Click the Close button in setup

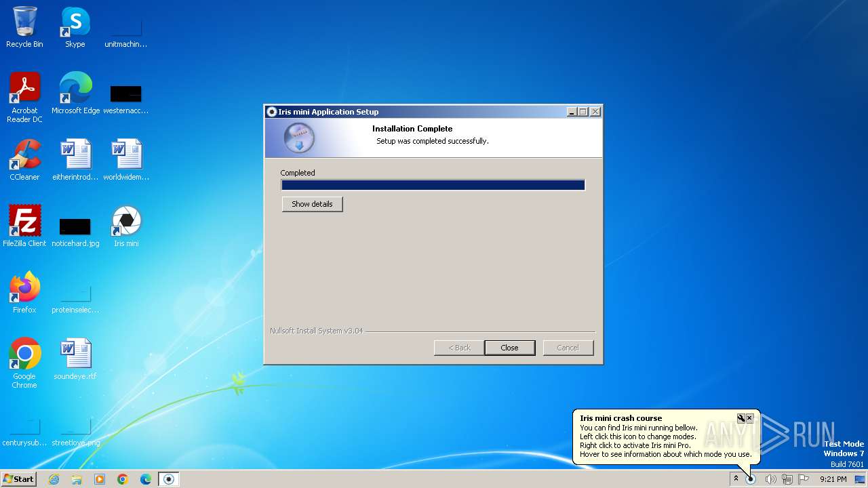(509, 348)
